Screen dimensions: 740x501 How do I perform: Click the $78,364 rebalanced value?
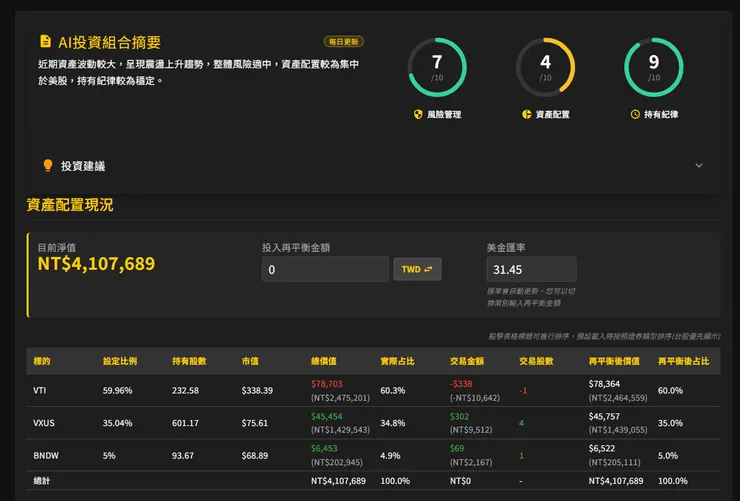[604, 384]
